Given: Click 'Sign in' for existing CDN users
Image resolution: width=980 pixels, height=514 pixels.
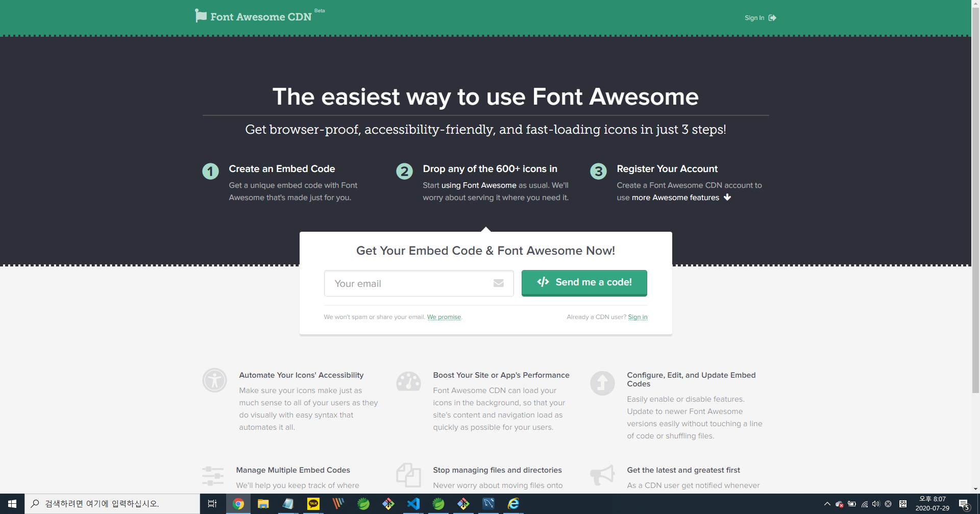Looking at the screenshot, I should (638, 317).
